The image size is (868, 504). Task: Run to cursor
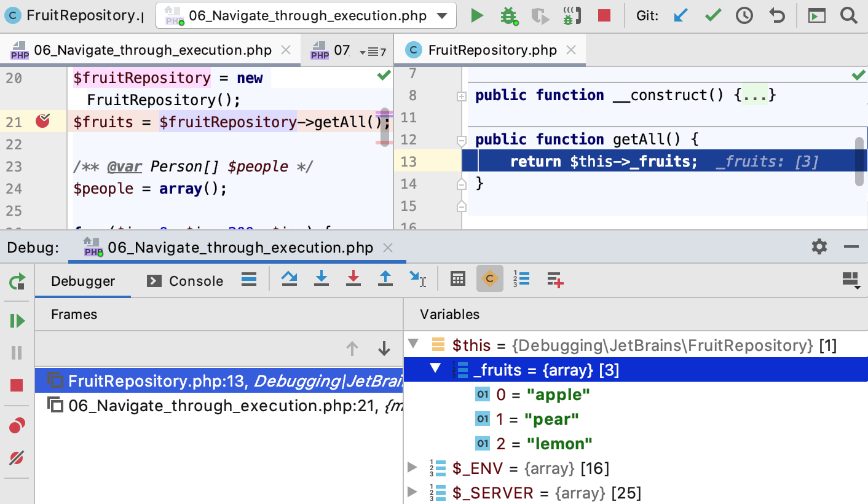[418, 279]
